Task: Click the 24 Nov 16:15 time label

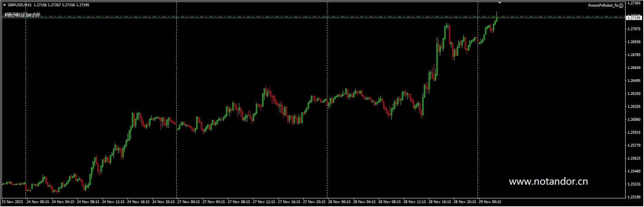Action: 138,202
